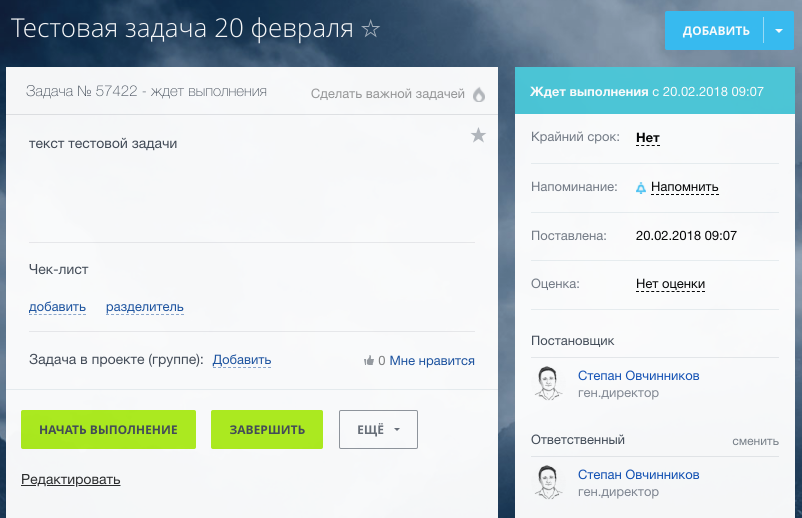Click date value 20.02.2018 09:07 beside Поставлена
Screen dimensions: 802x518
coord(686,236)
